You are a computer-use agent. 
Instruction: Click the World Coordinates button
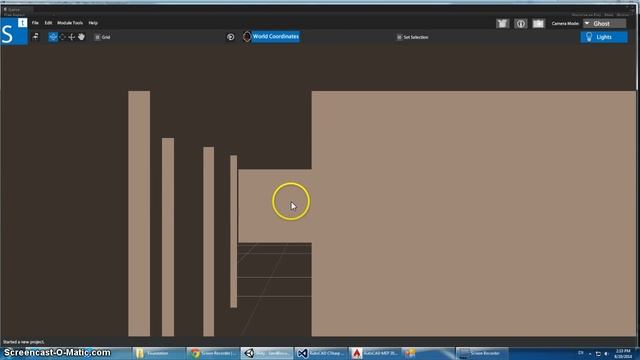tap(276, 36)
